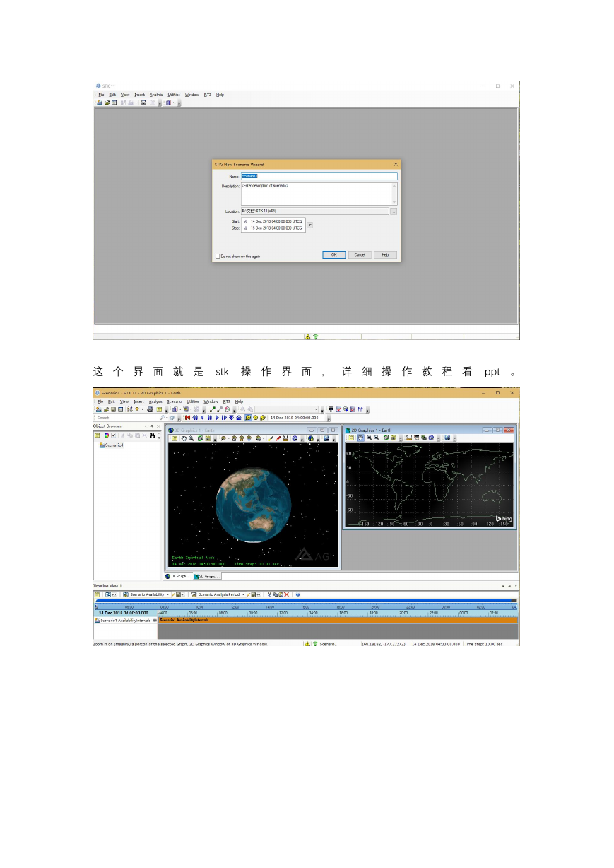Viewport: 614px width, 868px height.
Task: Pause the scenario animation
Action: coord(210,418)
